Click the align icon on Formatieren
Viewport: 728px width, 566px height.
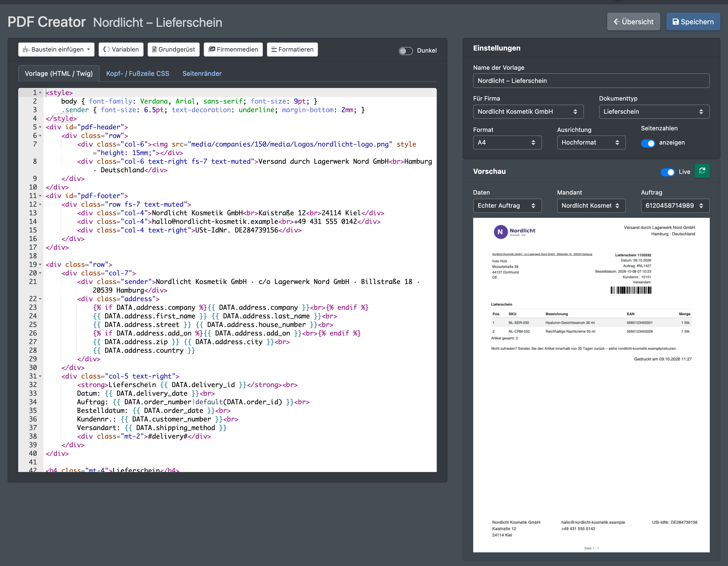click(274, 50)
